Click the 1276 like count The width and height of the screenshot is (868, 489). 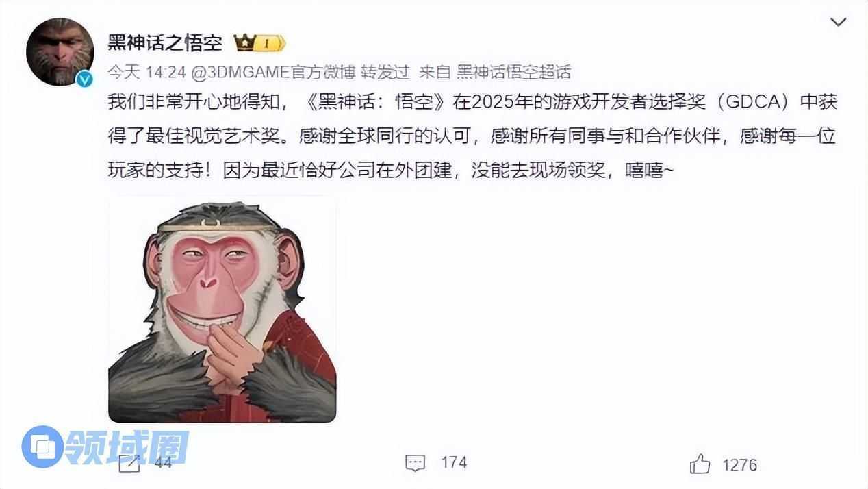click(x=740, y=465)
